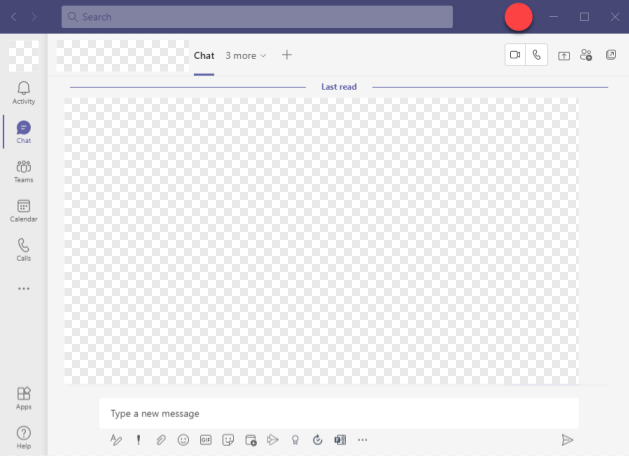Start an audio call
Image resolution: width=629 pixels, height=456 pixels.
537,55
